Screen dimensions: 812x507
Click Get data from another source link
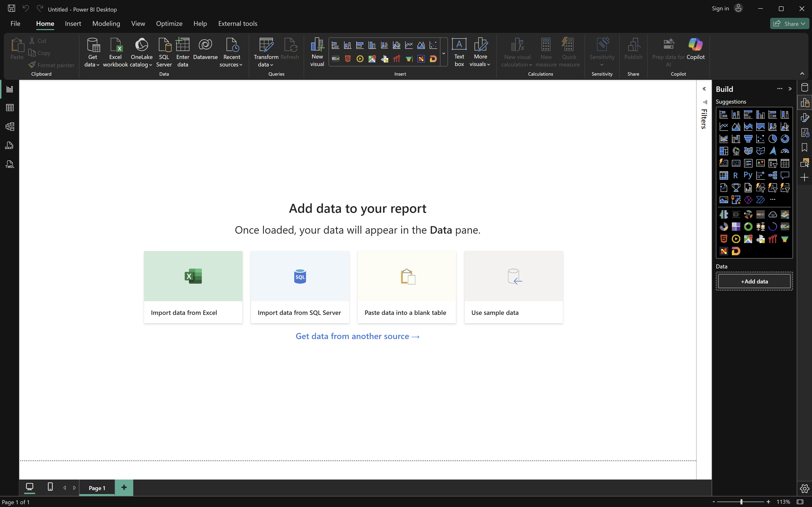click(357, 336)
